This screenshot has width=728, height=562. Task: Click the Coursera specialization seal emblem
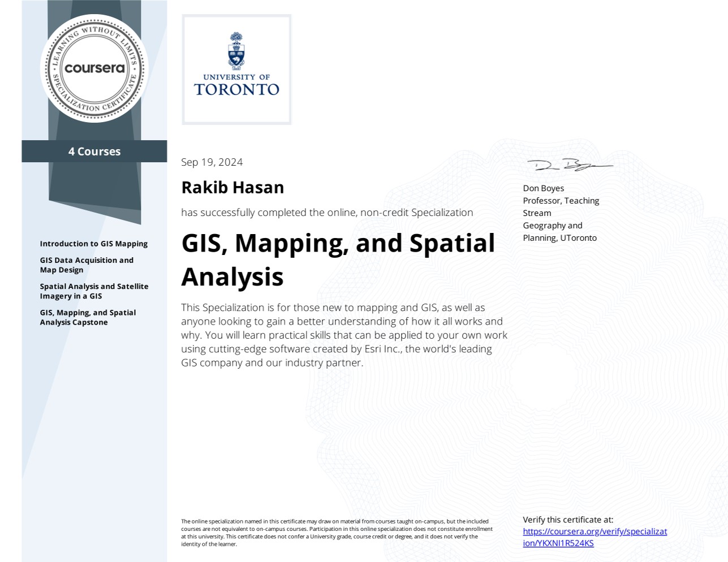point(94,68)
